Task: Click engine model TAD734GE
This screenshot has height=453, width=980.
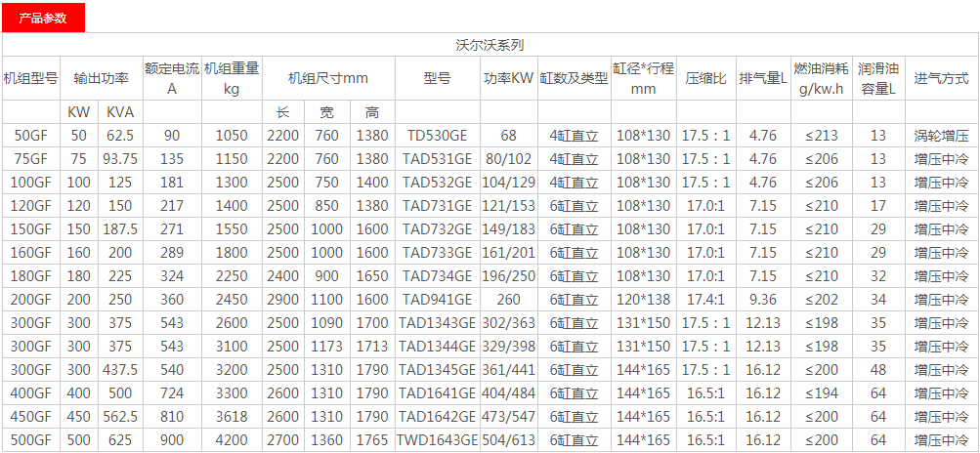Action: tap(437, 276)
